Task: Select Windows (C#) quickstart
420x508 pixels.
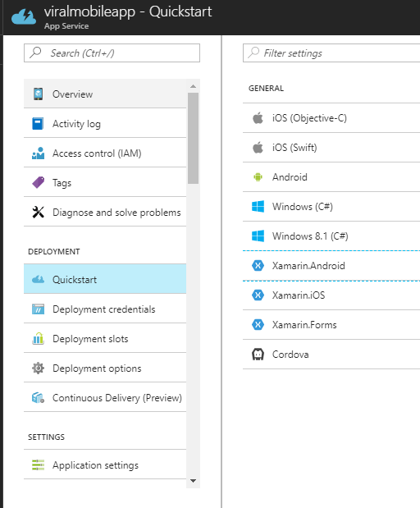Action: coord(331,206)
